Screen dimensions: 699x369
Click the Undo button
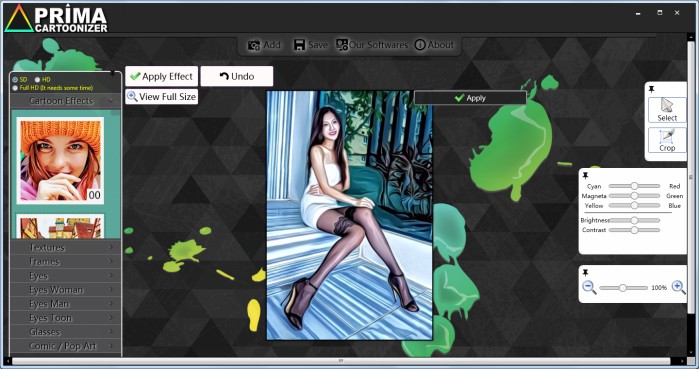237,76
